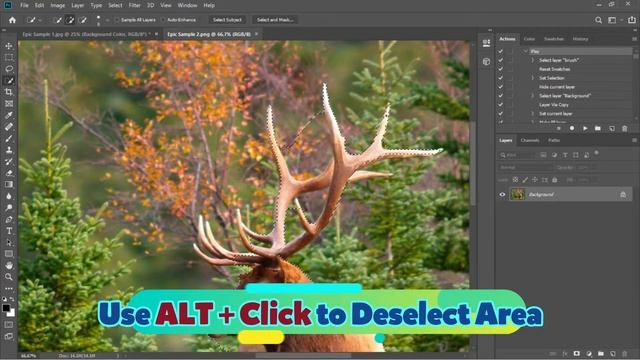Choose Subtract from Selection mode

click(x=83, y=20)
